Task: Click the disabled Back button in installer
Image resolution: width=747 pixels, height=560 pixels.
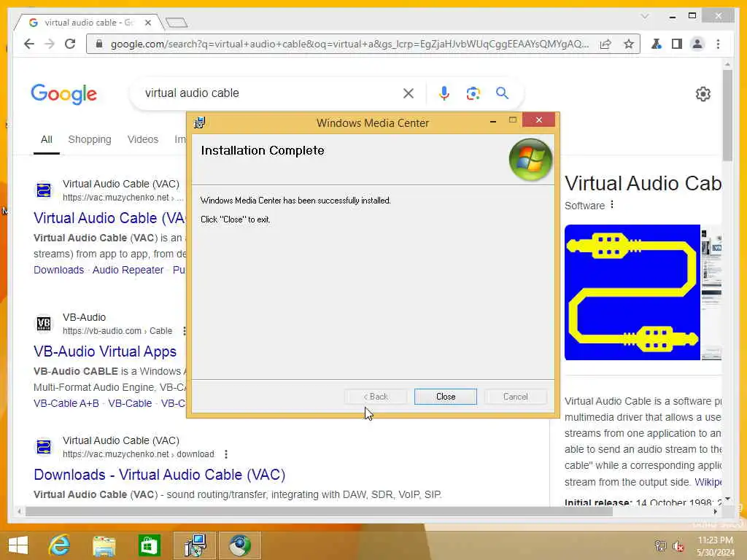Action: pos(376,397)
